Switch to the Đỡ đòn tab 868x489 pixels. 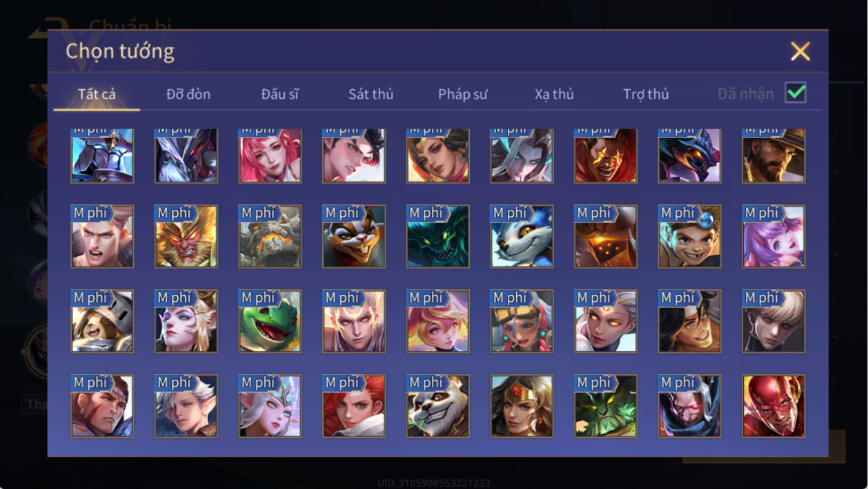click(188, 94)
